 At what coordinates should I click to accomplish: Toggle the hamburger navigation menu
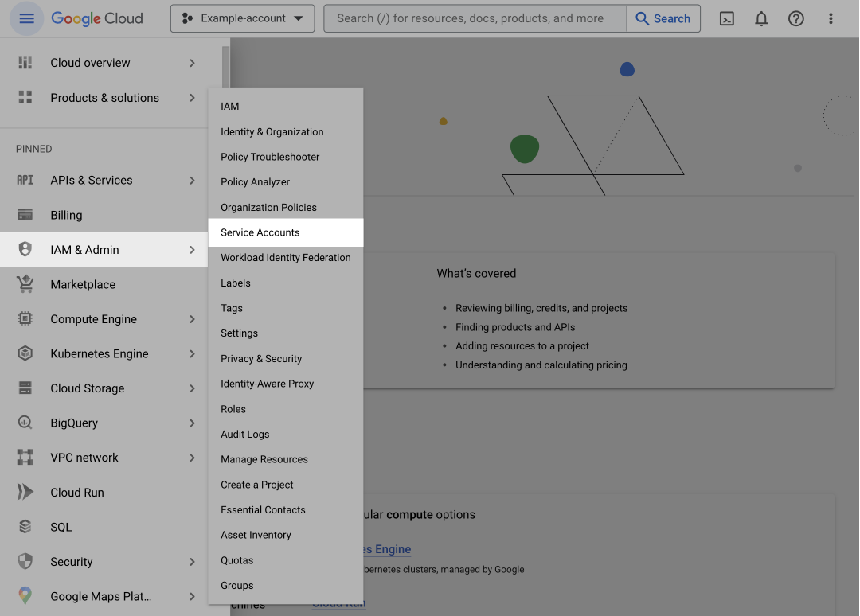[x=26, y=18]
